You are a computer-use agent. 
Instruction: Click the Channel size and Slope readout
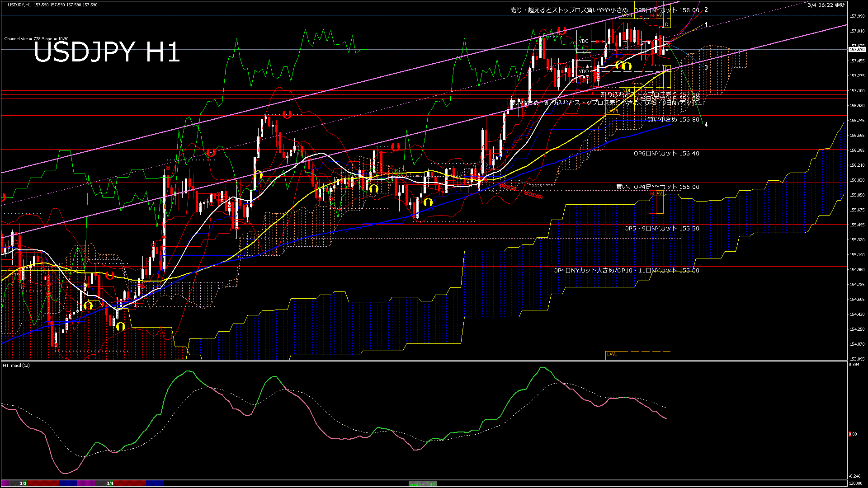point(36,39)
